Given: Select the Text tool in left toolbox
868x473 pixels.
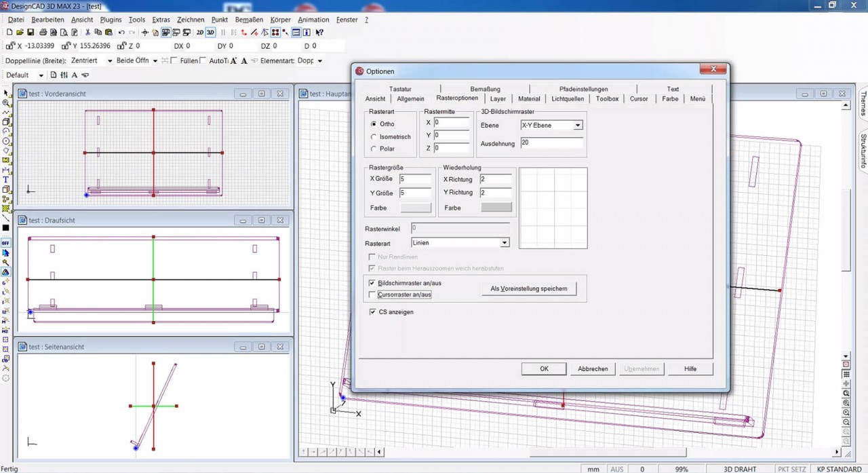Looking at the screenshot, I should tap(6, 179).
